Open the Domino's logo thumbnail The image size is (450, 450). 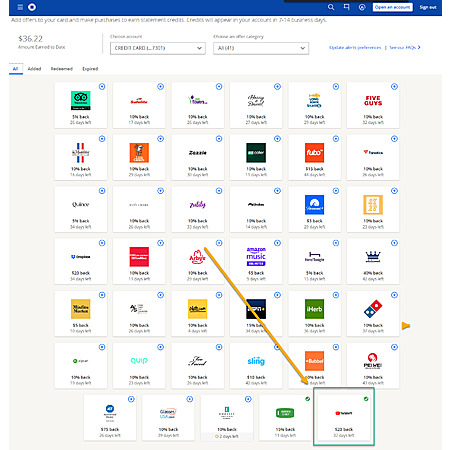coord(373,309)
